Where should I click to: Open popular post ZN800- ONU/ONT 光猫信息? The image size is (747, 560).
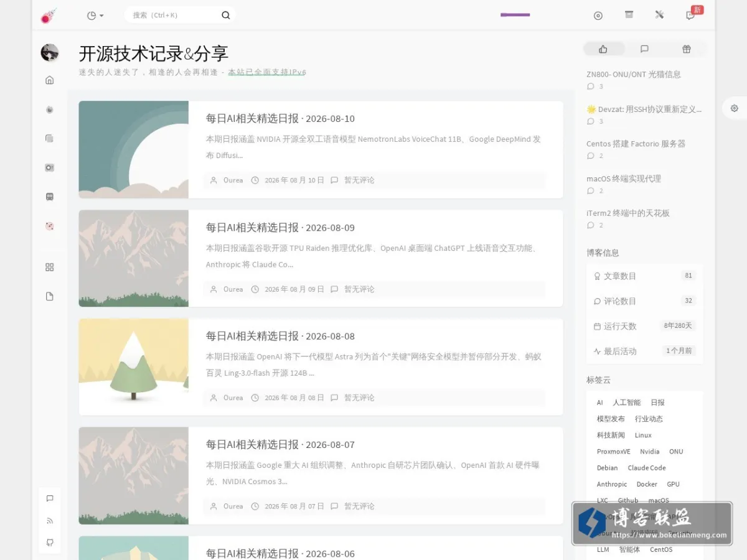click(634, 74)
